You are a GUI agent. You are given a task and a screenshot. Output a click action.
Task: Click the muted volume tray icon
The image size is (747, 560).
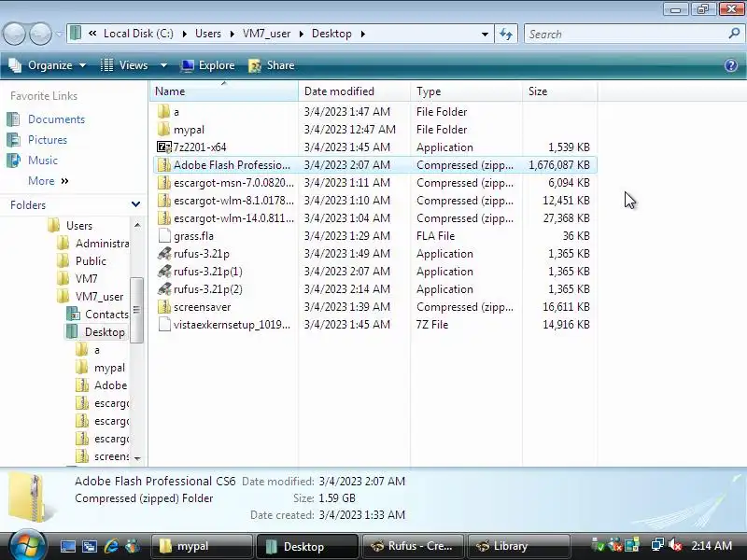tap(675, 545)
